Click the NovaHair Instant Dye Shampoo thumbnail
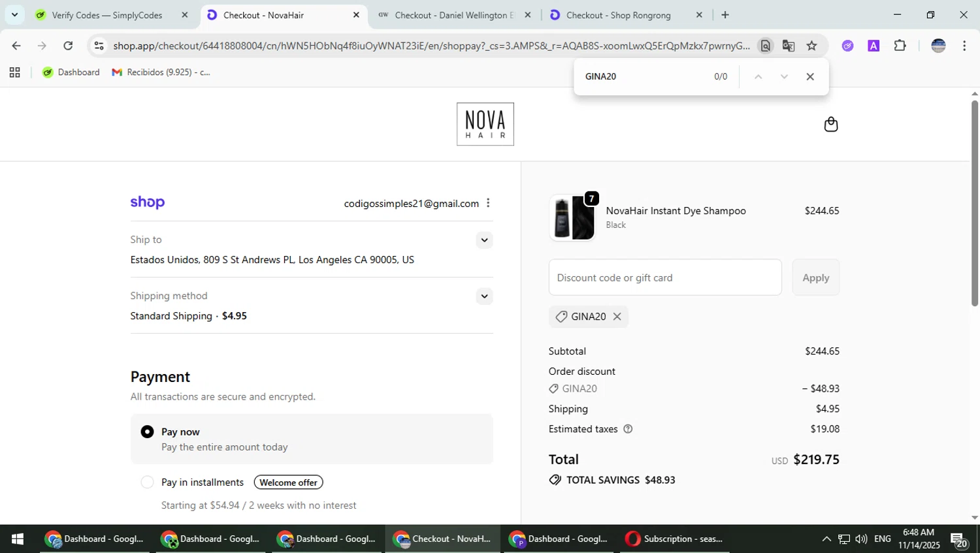 [572, 218]
